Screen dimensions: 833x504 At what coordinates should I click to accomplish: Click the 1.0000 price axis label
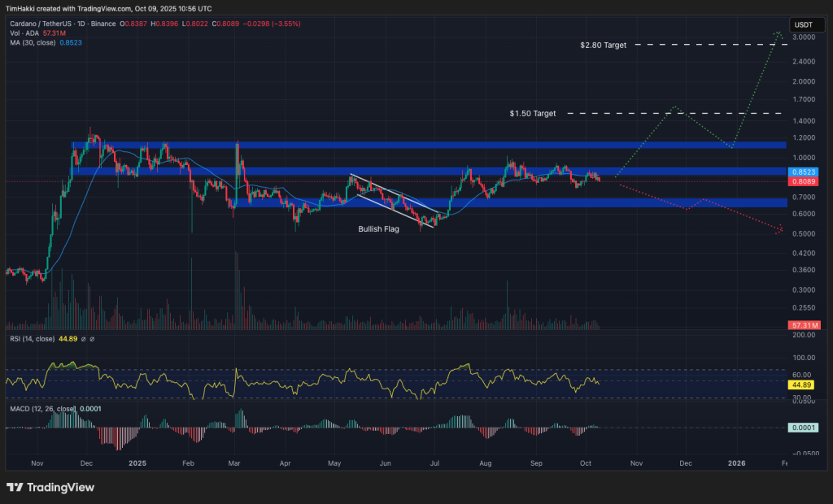tap(803, 158)
